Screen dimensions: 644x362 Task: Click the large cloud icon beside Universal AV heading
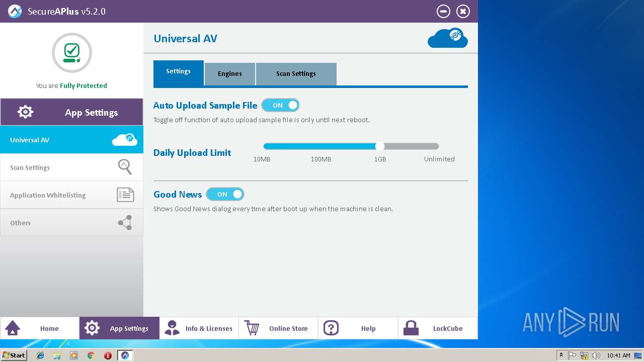point(448,38)
